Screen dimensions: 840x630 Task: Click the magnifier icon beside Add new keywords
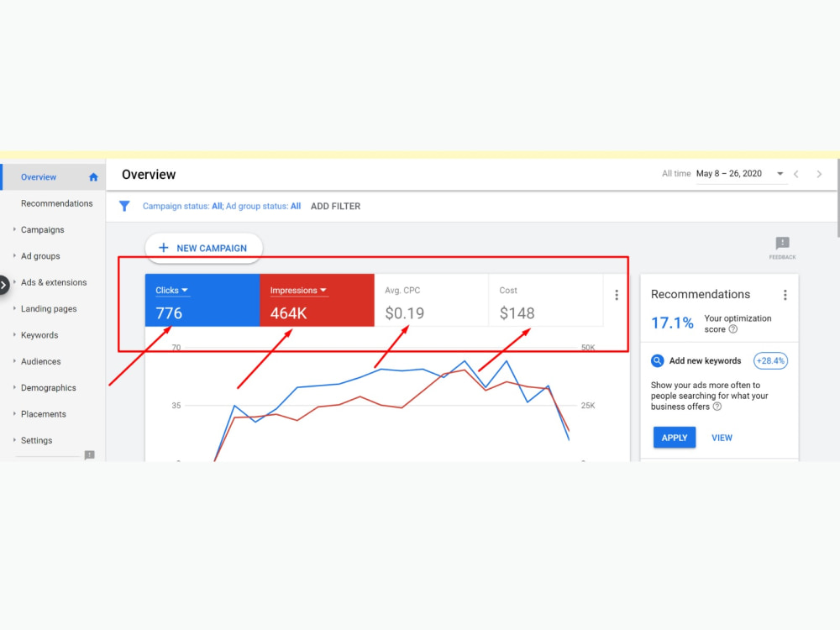(658, 361)
